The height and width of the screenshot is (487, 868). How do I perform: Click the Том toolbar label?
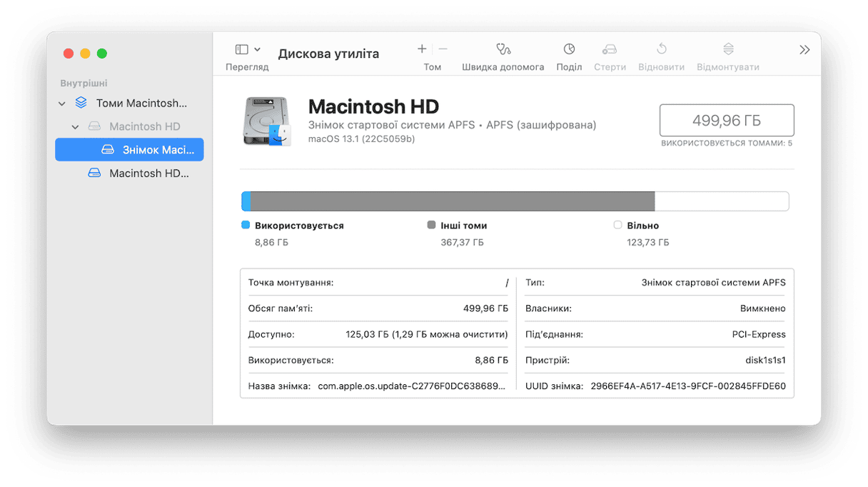pos(433,67)
